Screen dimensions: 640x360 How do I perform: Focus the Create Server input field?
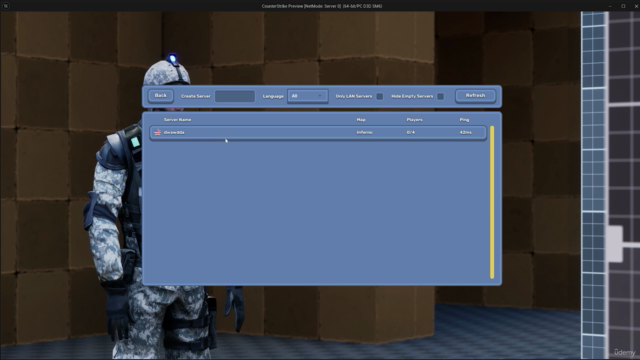pyautogui.click(x=235, y=96)
